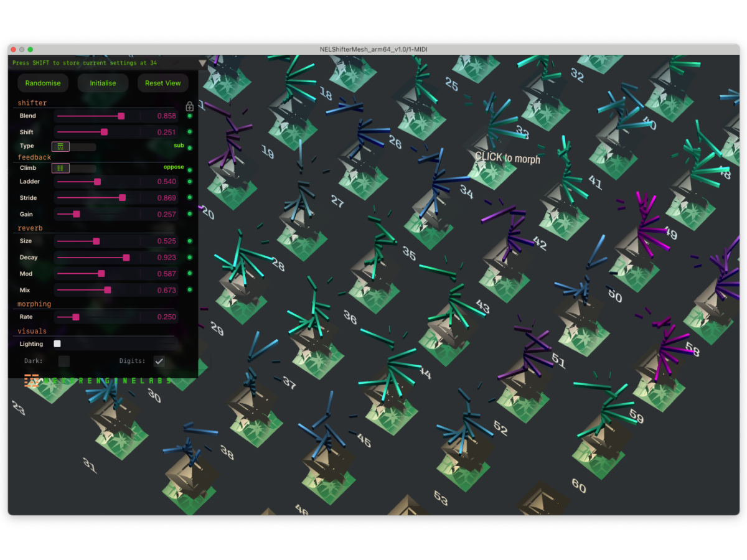Click the green dot next to Shift

(x=190, y=132)
